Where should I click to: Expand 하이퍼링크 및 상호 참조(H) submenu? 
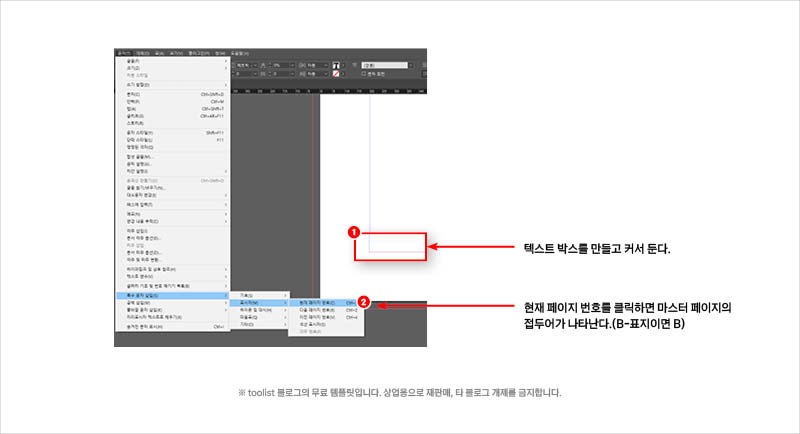pyautogui.click(x=172, y=269)
